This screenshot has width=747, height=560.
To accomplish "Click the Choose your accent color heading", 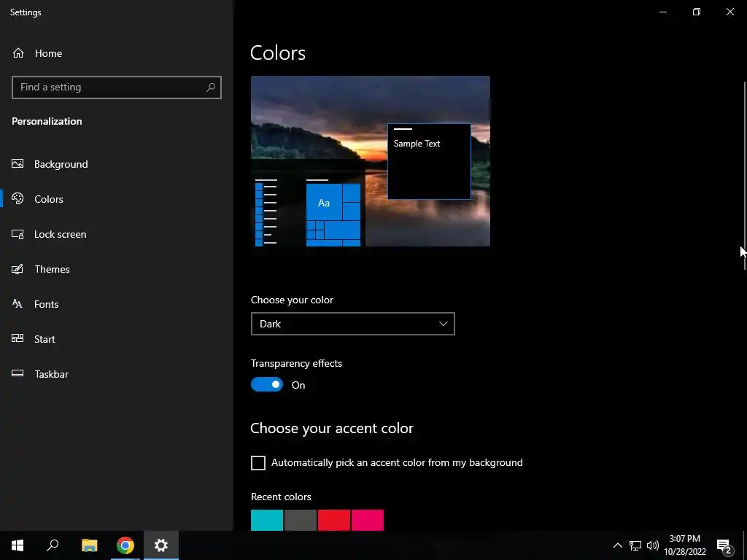I will tap(332, 428).
